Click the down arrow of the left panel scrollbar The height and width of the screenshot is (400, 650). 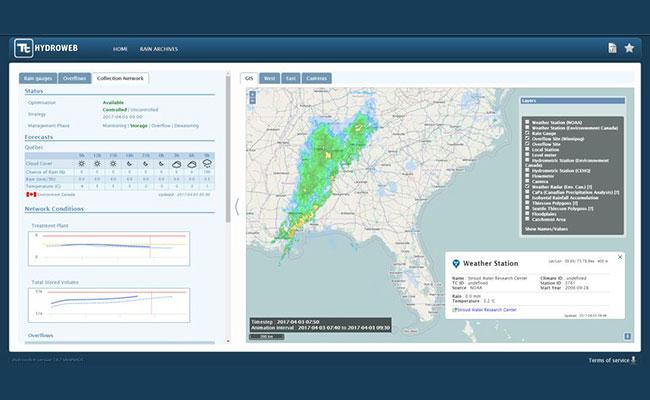228,341
